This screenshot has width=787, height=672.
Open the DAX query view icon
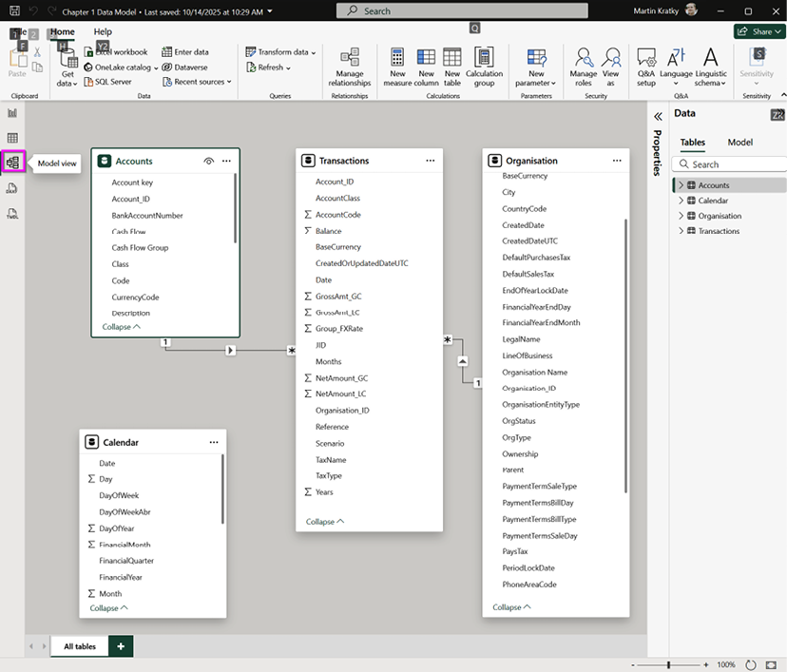pos(12,188)
